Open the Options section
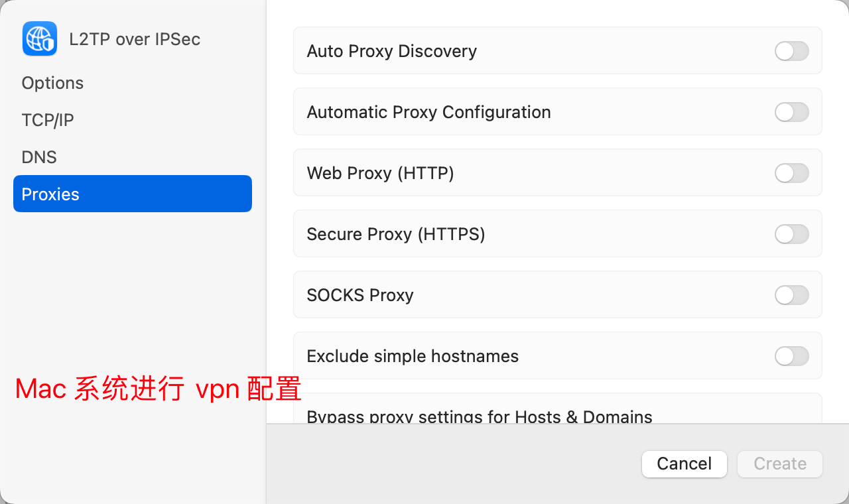Screen dimensions: 849x504 point(52,83)
